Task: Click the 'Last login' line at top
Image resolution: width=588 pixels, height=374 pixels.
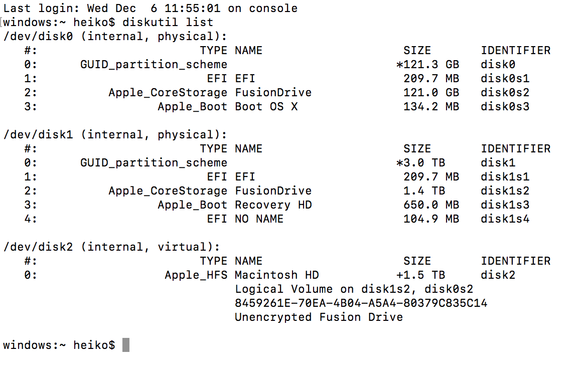Action: tap(151, 9)
